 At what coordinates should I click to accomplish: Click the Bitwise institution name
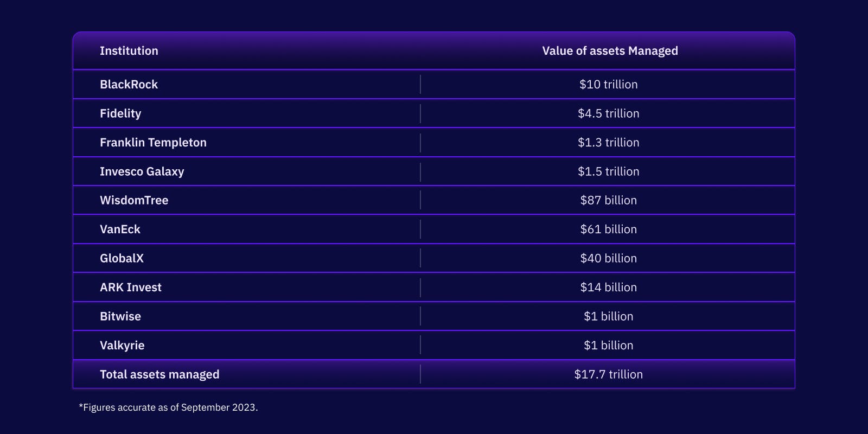120,317
